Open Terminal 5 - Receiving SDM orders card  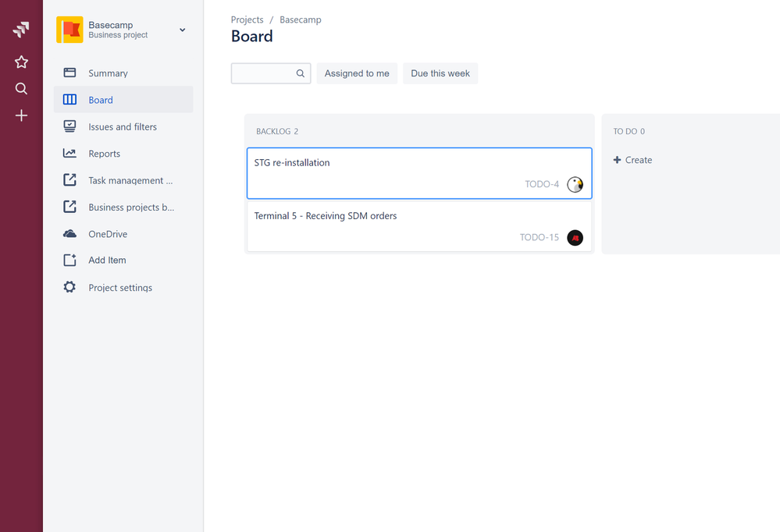(x=419, y=226)
